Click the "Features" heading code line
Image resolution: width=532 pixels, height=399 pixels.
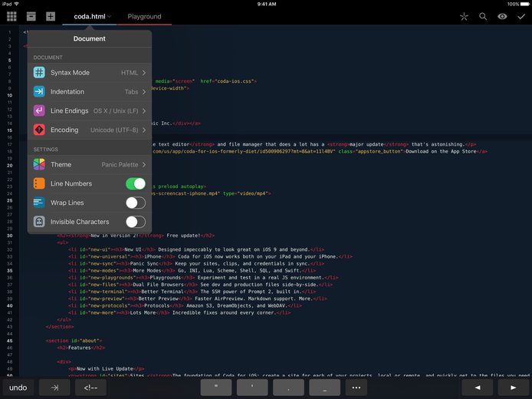click(x=80, y=348)
